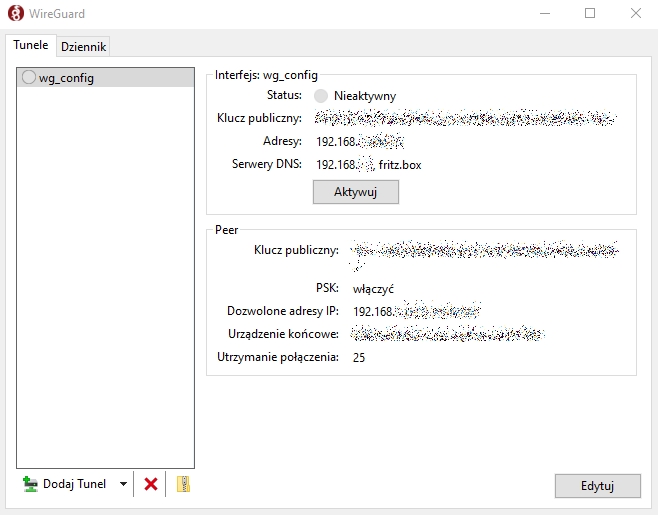Click the Urządzenie końcowe endpoint value
The image size is (658, 515).
point(447,334)
